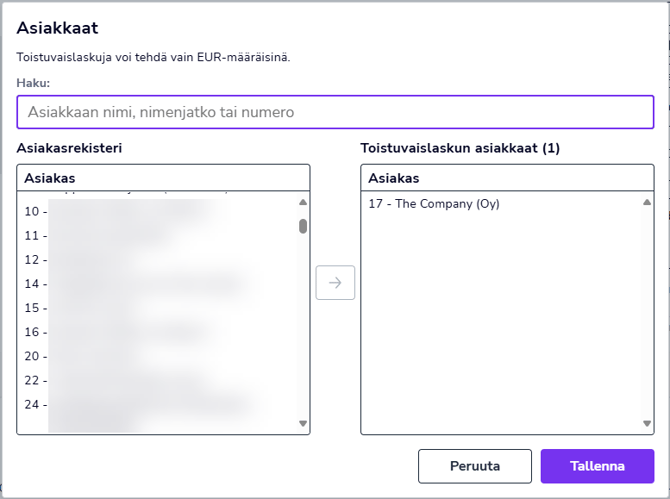
Task: Click the Peruuta button
Action: point(475,466)
